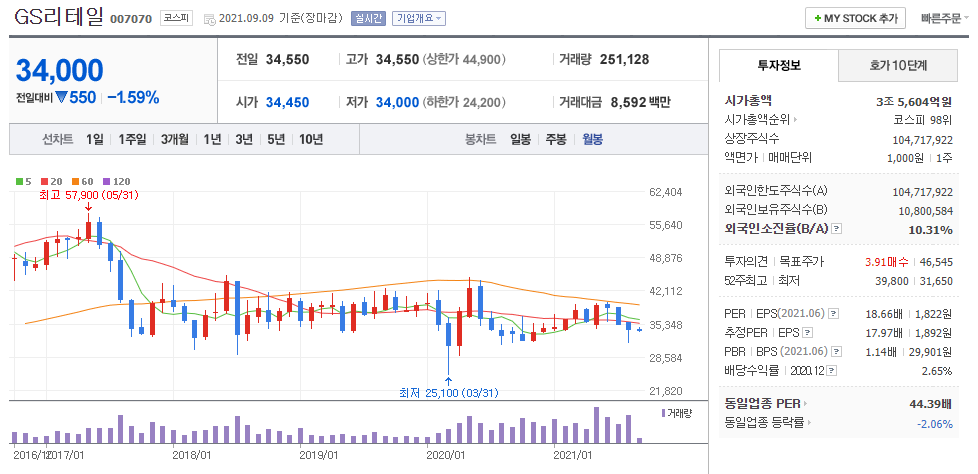
Task: Select the 1주일 line chart period
Action: pyautogui.click(x=132, y=139)
